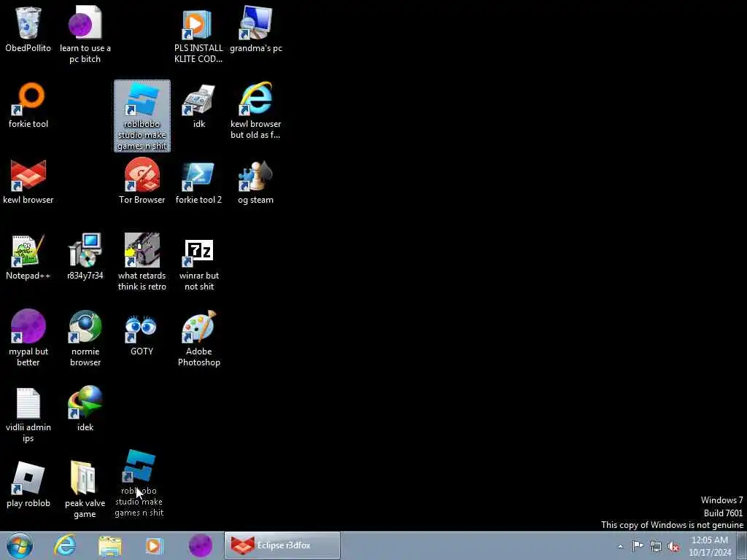
Task: Open Windows Explorer from the taskbar
Action: point(110,545)
